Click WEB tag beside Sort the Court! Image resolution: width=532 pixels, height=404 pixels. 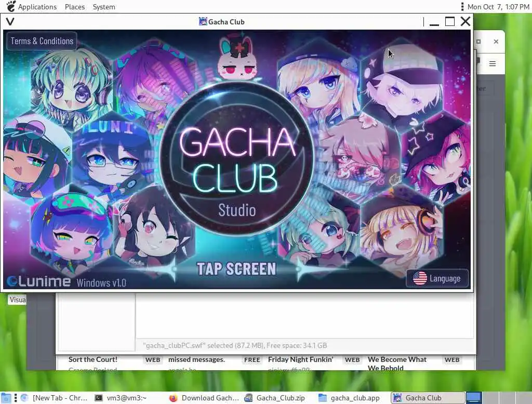tap(153, 359)
